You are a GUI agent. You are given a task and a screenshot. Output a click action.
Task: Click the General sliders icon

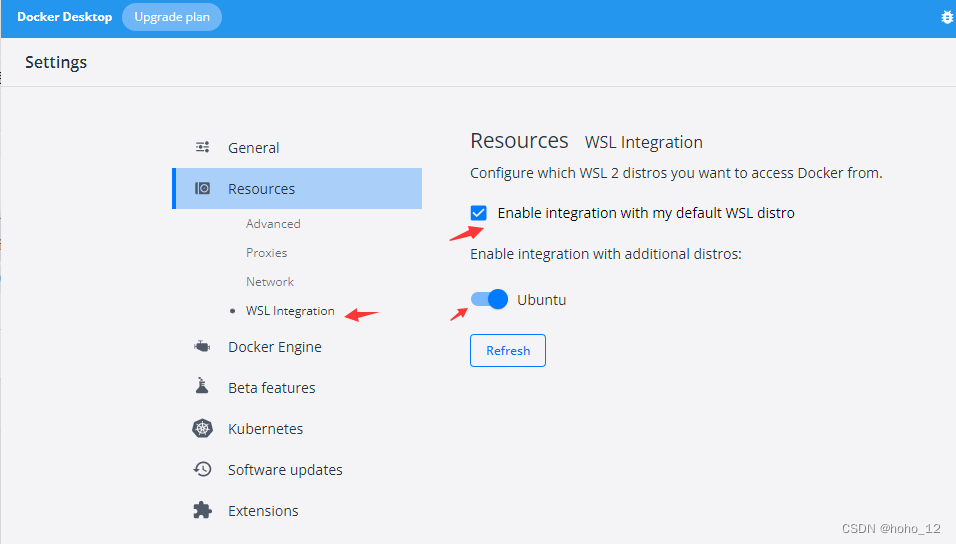point(202,147)
